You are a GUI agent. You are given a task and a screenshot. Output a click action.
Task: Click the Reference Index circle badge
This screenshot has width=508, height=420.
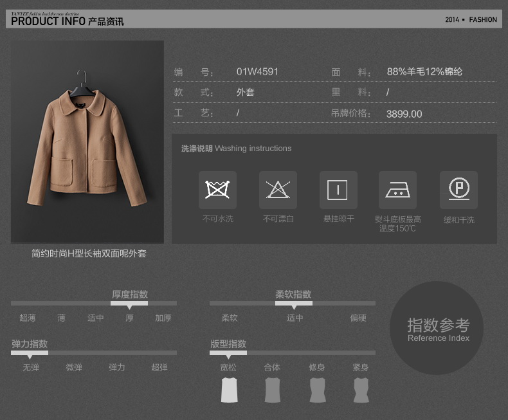coord(438,328)
